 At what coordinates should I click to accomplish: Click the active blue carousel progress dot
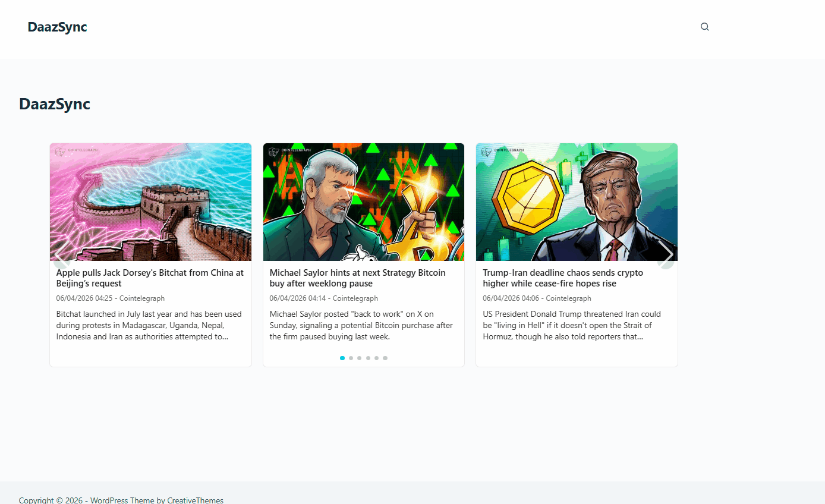point(342,358)
